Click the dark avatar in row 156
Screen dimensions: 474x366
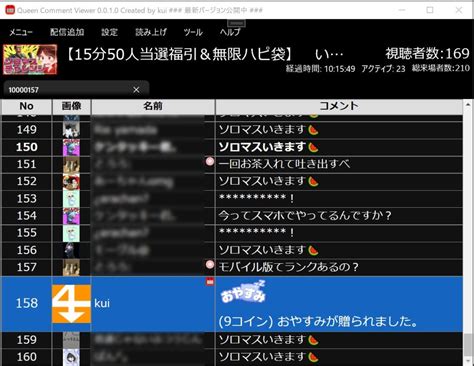pyautogui.click(x=71, y=250)
